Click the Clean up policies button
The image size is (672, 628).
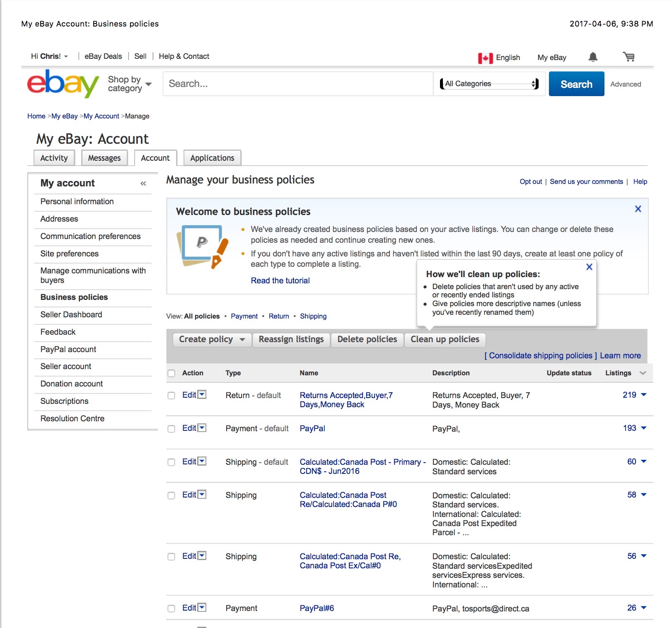445,340
